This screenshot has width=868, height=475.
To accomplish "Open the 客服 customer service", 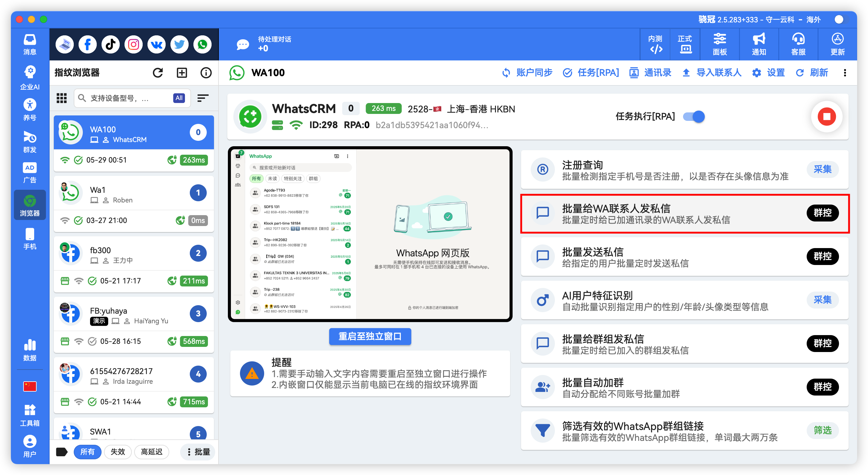I will [x=798, y=44].
